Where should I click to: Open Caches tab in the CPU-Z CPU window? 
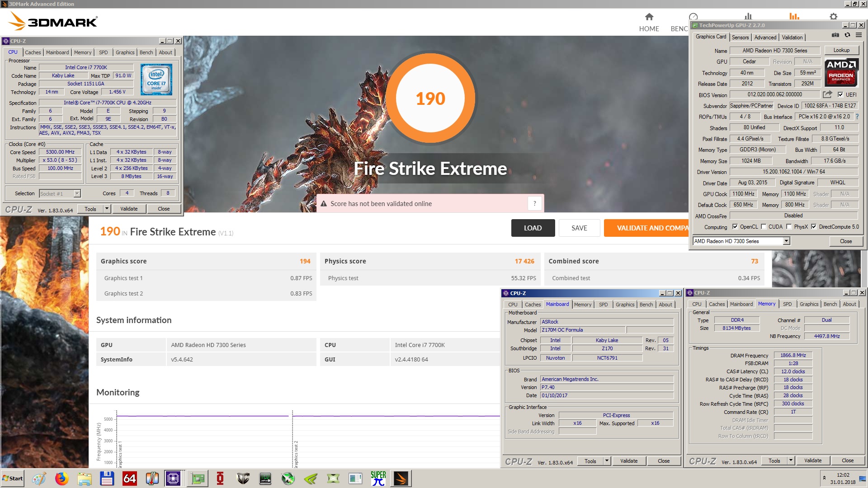tap(33, 52)
